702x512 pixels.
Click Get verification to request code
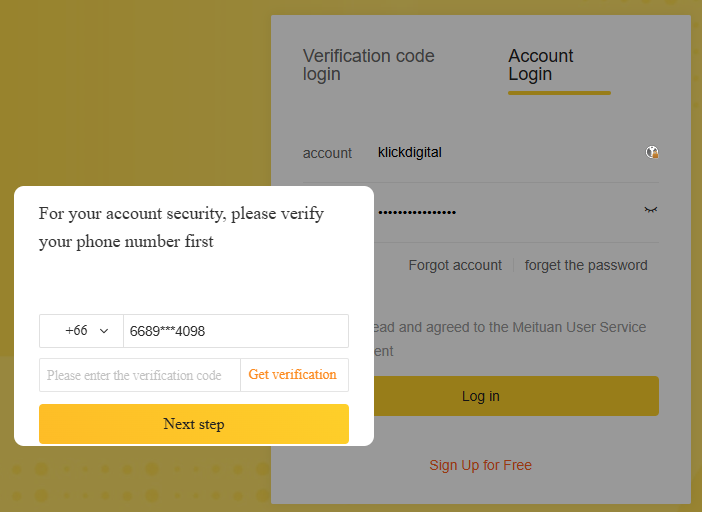pyautogui.click(x=293, y=375)
